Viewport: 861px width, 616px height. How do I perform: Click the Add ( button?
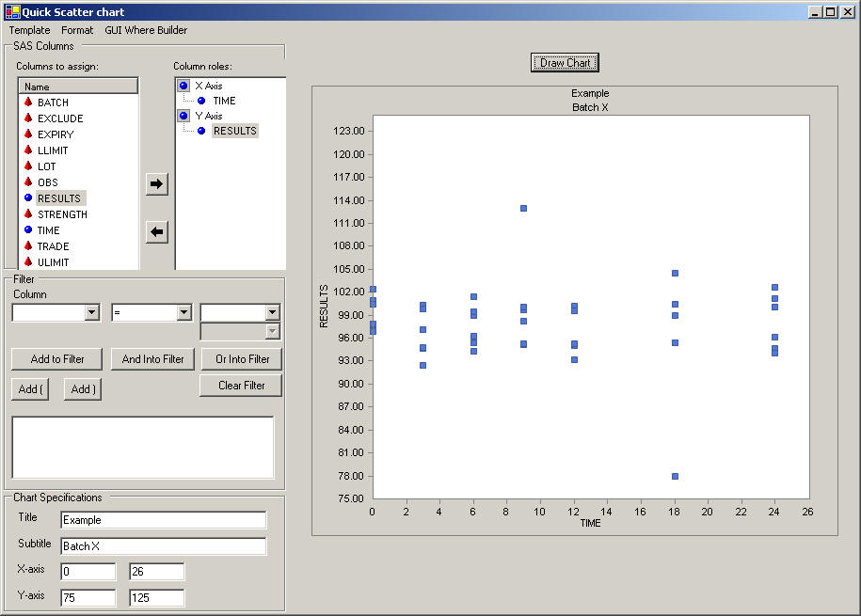30,389
